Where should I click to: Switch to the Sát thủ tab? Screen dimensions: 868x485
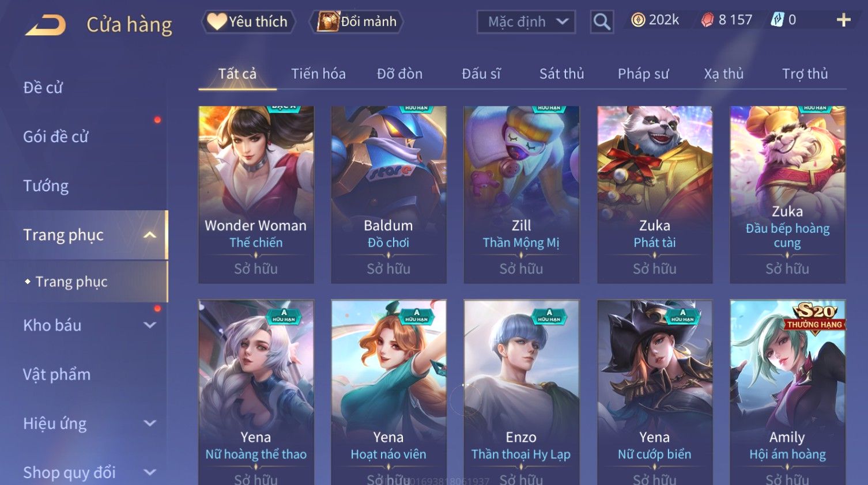pos(561,74)
